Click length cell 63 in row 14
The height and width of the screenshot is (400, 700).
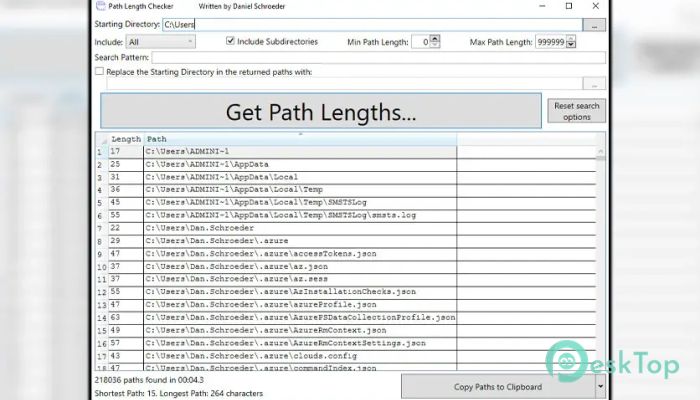tap(126, 318)
